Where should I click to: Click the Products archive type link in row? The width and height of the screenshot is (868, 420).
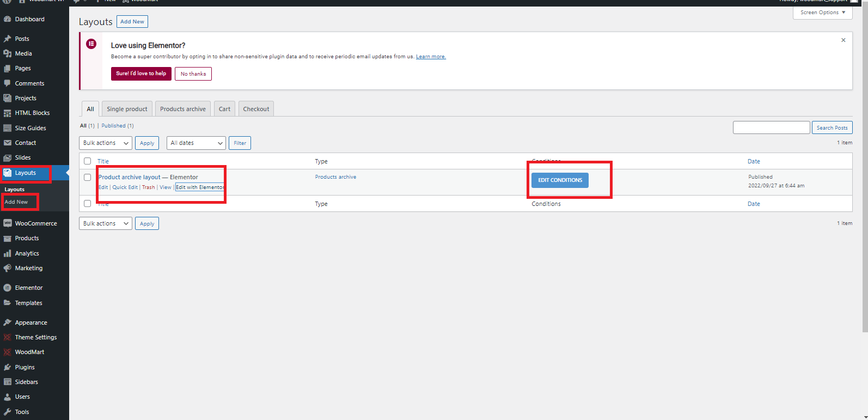pos(335,177)
